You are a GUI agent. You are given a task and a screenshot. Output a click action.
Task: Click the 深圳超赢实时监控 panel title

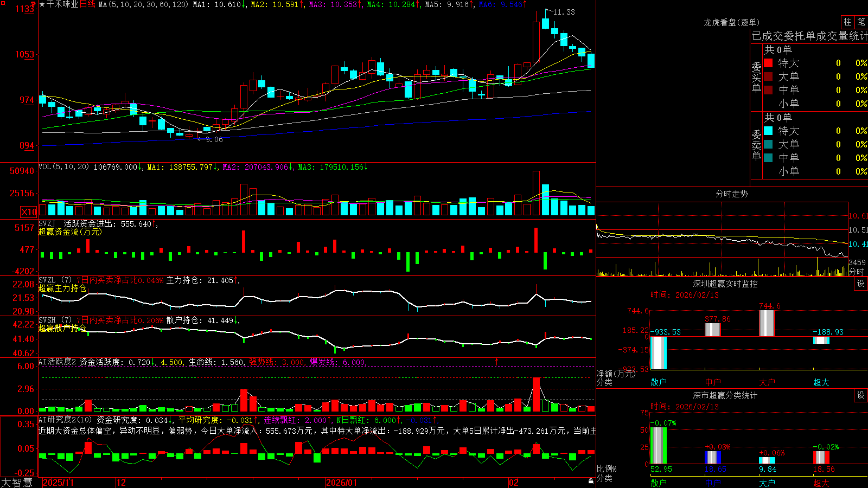[x=725, y=284]
